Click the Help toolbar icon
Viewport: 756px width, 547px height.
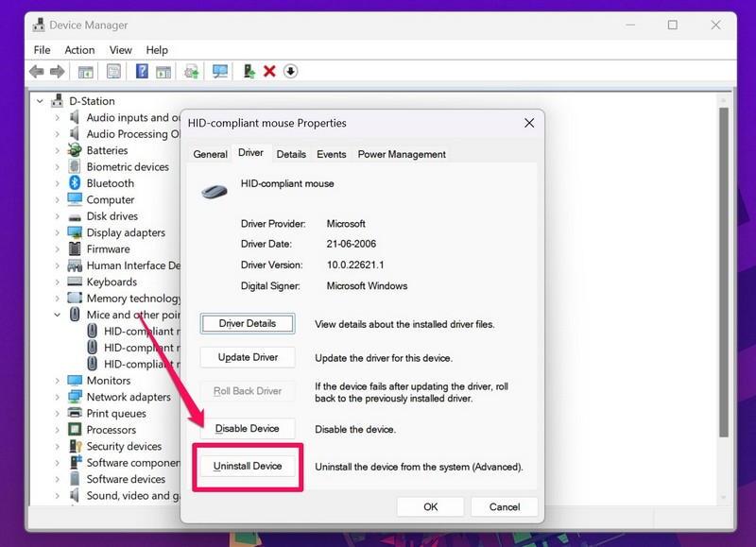142,72
